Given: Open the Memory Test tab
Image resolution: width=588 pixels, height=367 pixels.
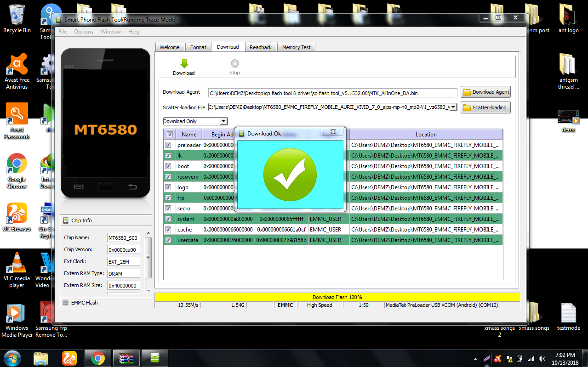Looking at the screenshot, I should [x=296, y=47].
